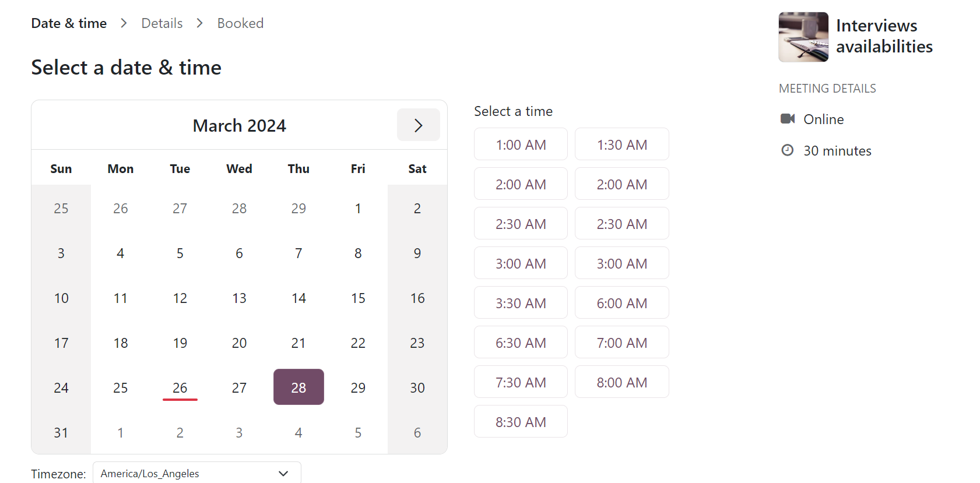Click the Booked breadcrumb step
Viewport: 980px width, 483px height.
(240, 23)
